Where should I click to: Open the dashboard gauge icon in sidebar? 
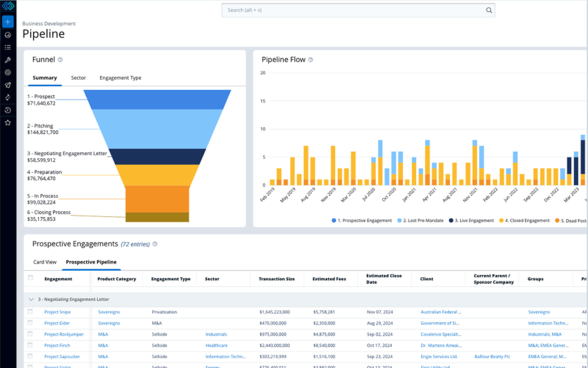pos(7,35)
